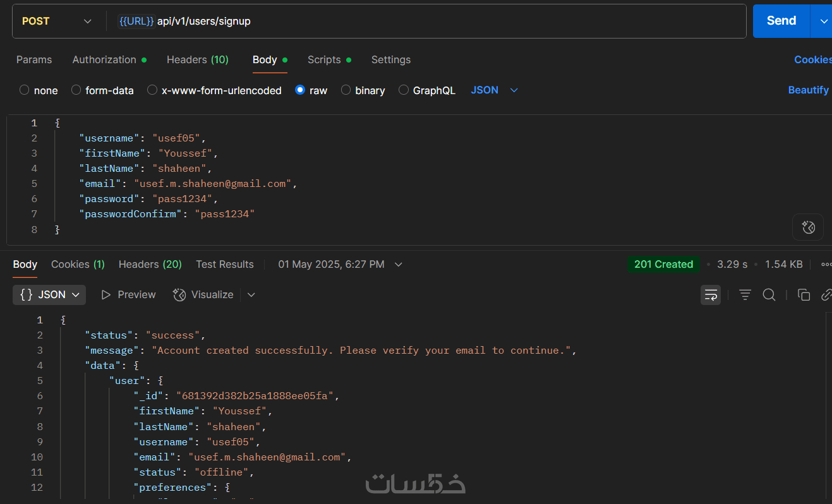
Task: Open the response history timestamp dropdown
Action: tap(340, 265)
